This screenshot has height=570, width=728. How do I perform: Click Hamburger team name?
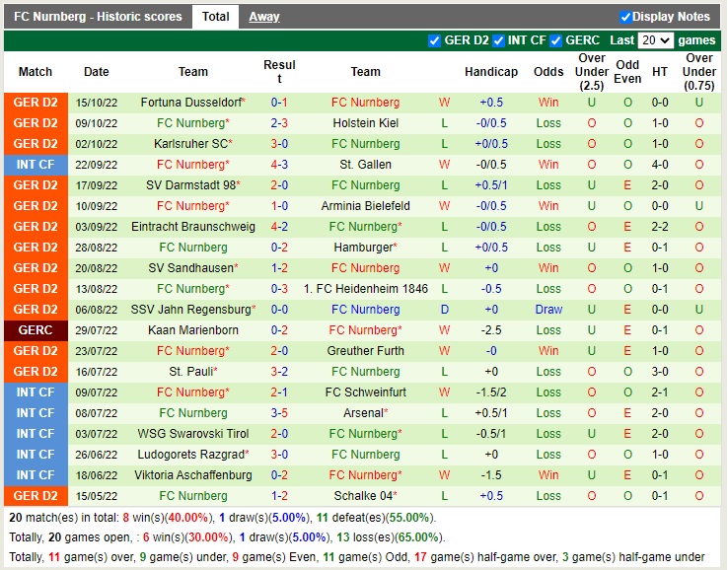(363, 248)
